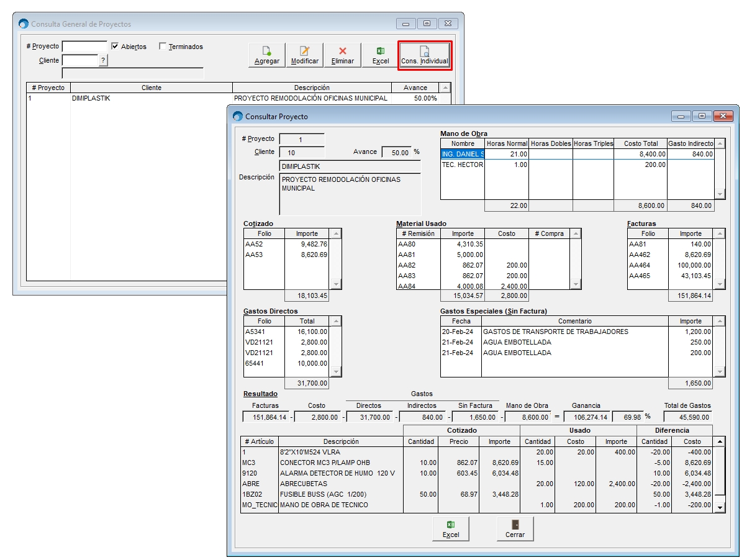Click the Agregar project button
This screenshot has width=752, height=560.
click(x=267, y=55)
